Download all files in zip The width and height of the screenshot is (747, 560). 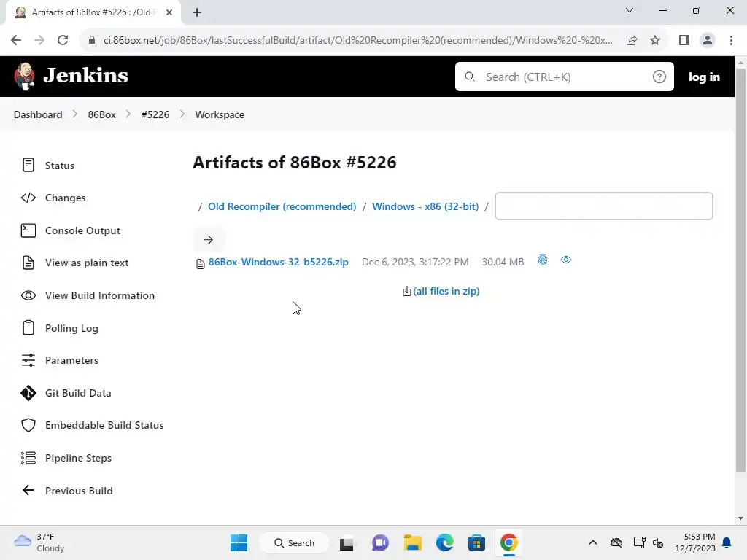446,291
